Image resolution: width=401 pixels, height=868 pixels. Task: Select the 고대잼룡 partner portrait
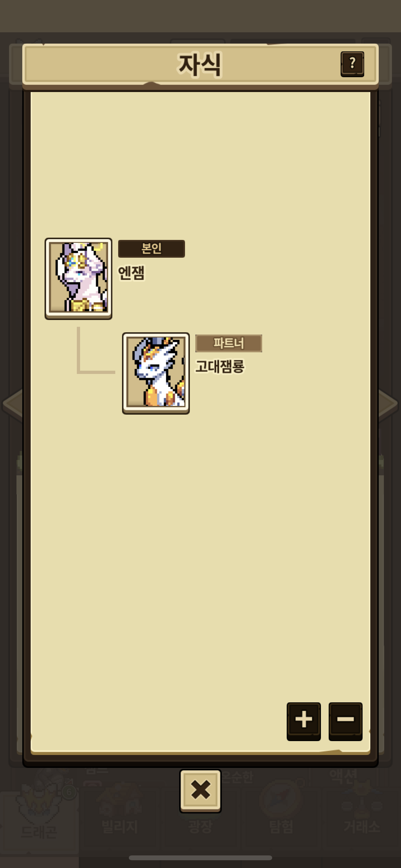click(x=156, y=373)
